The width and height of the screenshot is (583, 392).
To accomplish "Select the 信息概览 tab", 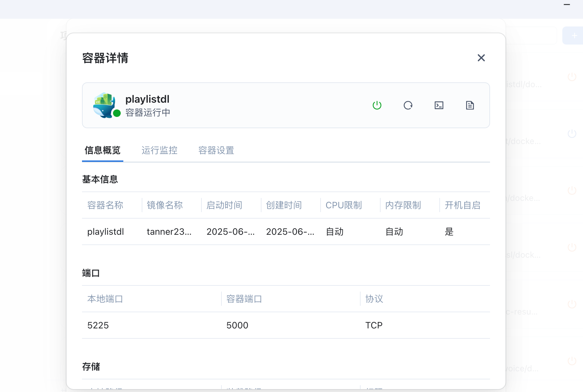I will tap(102, 150).
